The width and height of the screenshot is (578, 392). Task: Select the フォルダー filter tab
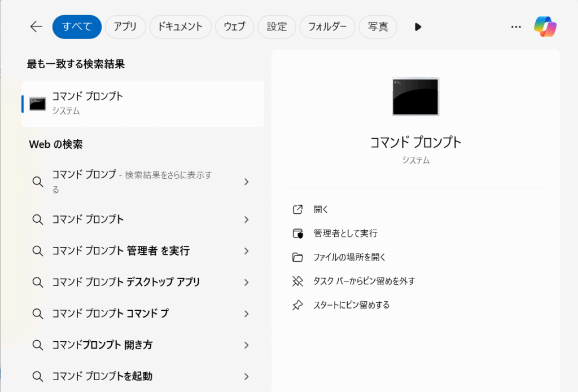327,27
